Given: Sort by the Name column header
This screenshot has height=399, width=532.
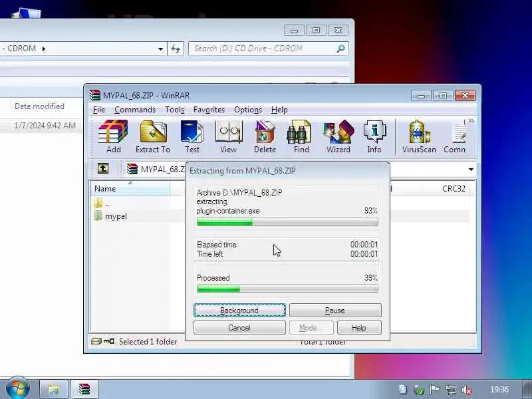Looking at the screenshot, I should point(130,189).
